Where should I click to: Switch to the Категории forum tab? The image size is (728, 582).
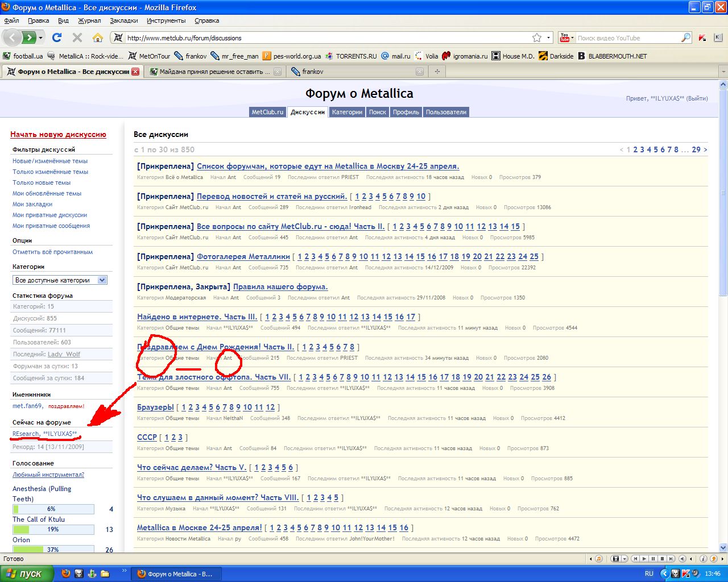347,112
